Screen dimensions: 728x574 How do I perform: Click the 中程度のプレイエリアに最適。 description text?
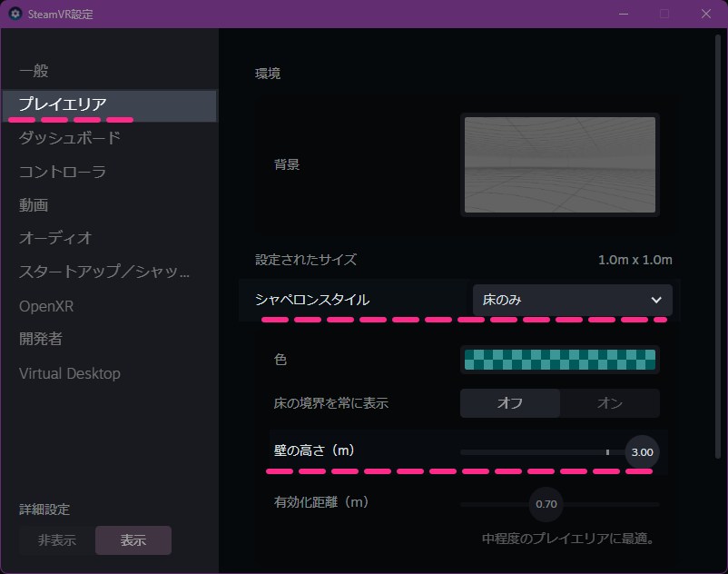(x=568, y=539)
